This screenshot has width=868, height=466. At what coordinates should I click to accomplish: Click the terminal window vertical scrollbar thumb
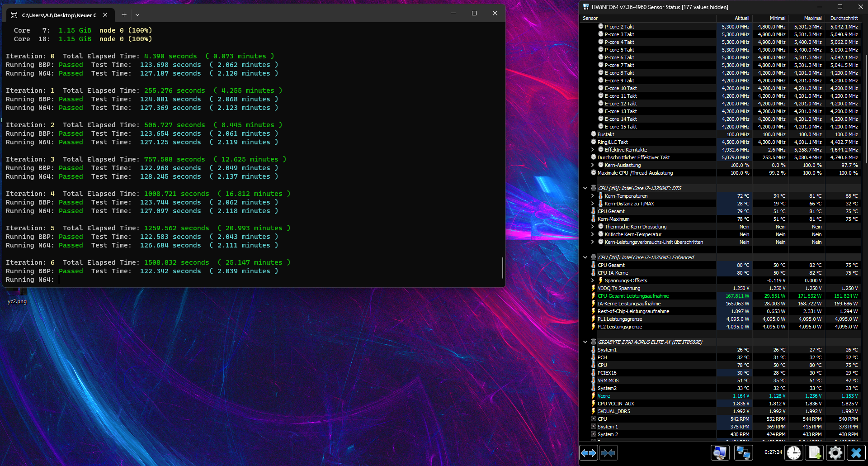click(x=503, y=267)
